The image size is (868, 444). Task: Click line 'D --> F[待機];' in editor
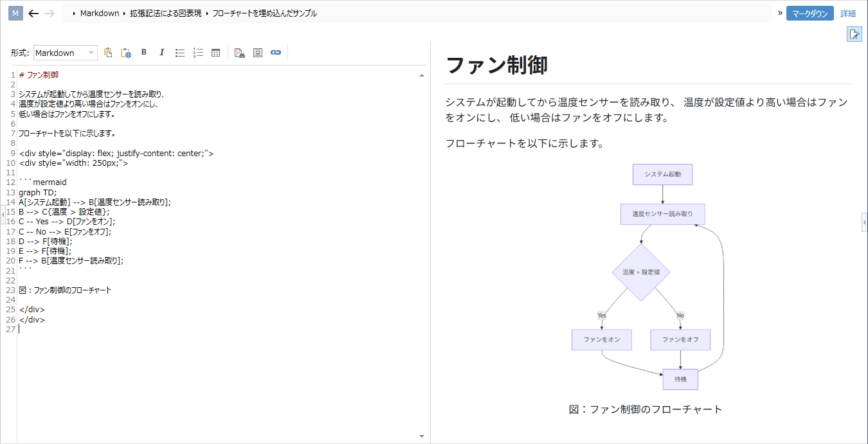(46, 241)
